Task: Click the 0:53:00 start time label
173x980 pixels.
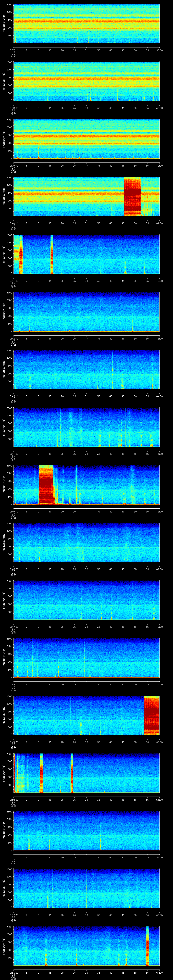Action: 14,972
